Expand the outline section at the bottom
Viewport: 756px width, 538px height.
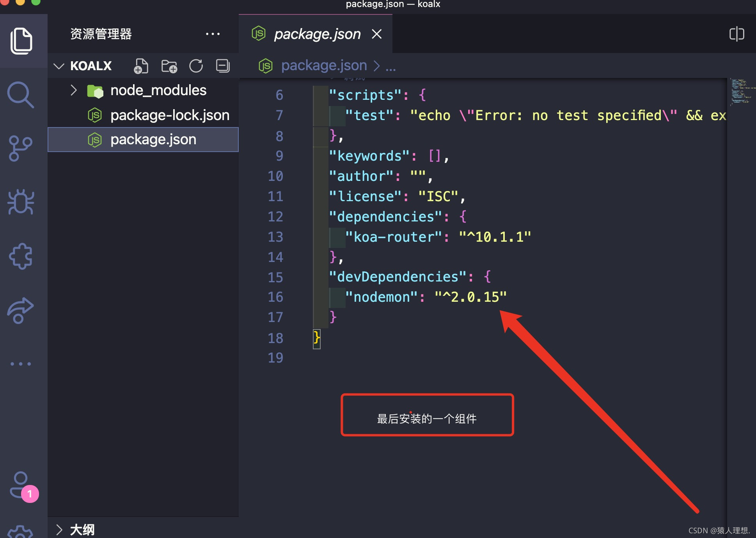tap(59, 529)
